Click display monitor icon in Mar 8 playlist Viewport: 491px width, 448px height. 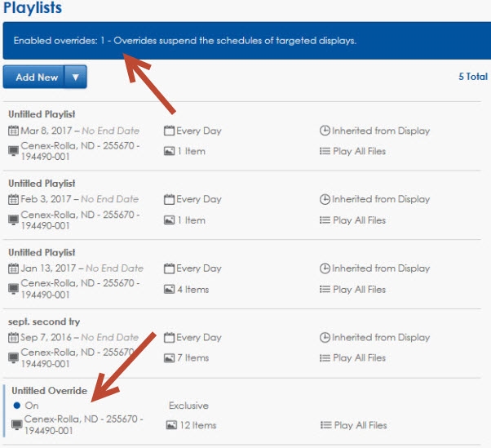[x=13, y=151]
